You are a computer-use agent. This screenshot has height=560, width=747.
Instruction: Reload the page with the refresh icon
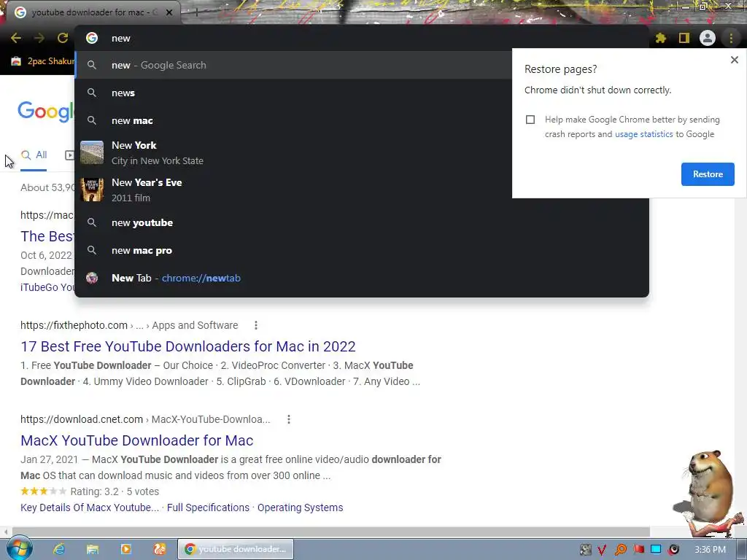[63, 38]
